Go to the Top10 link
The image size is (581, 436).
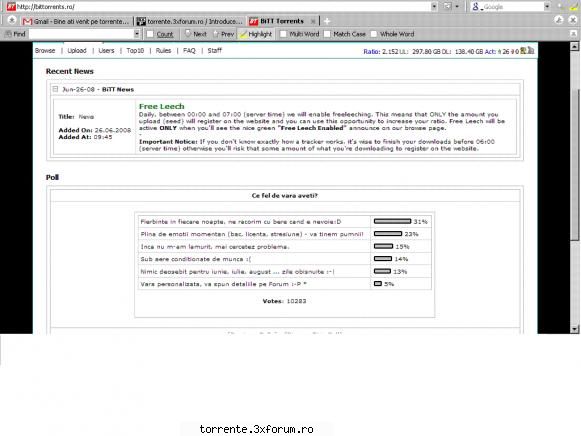click(x=135, y=50)
